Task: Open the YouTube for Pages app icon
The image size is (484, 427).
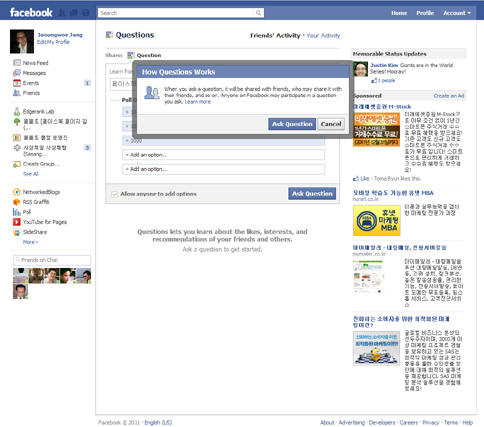Action: (17, 222)
